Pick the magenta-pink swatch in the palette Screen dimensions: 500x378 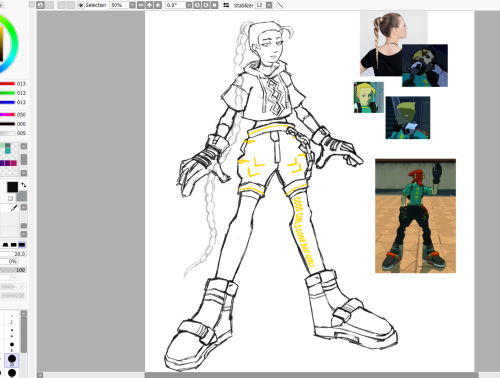click(x=14, y=163)
